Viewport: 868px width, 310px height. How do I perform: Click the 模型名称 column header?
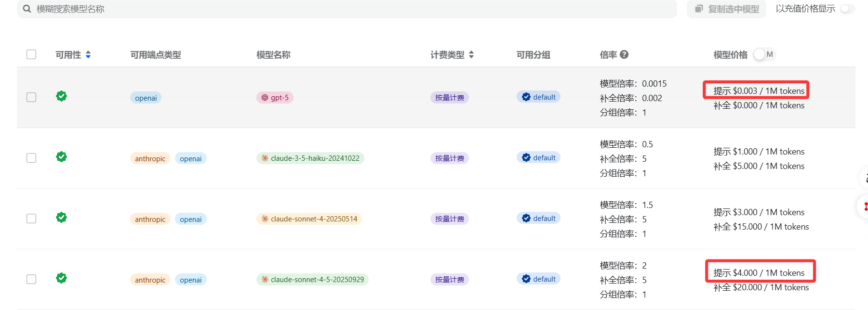tap(273, 55)
